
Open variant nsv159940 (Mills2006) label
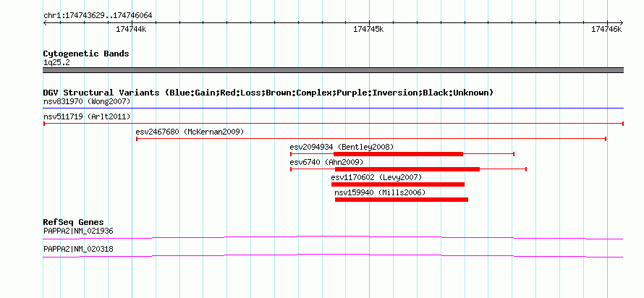point(380,192)
